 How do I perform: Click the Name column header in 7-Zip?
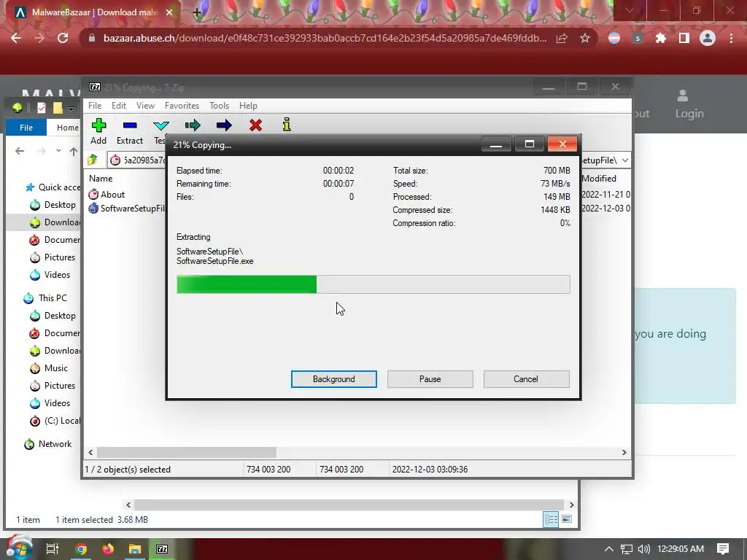[x=101, y=179]
